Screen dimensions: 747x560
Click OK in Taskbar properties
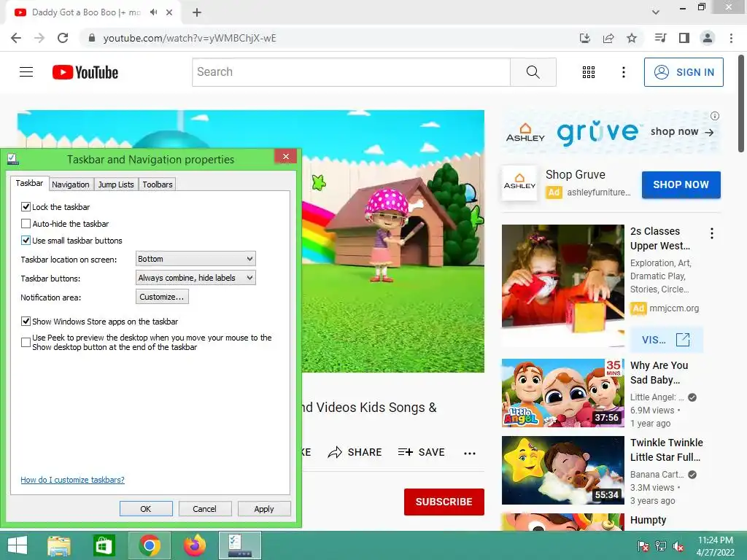146,508
